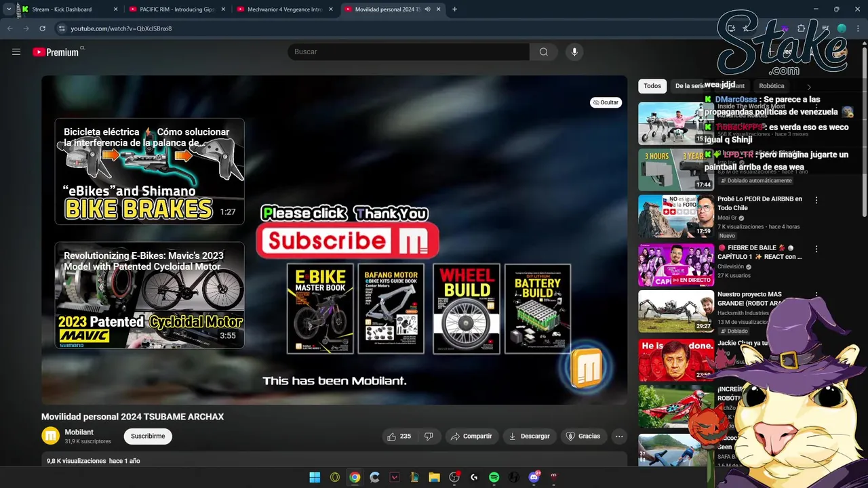Open the Cycloidal Motor end-screen video
Viewport: 868px width, 488px height.
150,296
